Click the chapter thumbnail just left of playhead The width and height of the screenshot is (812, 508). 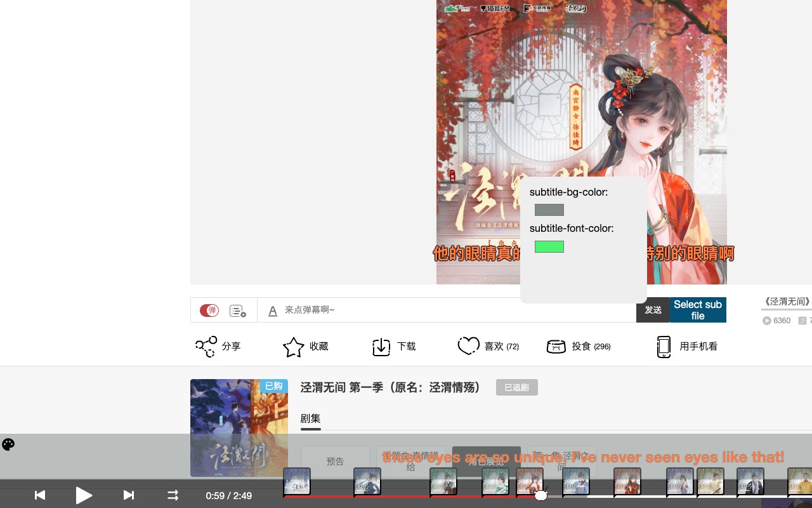(x=530, y=481)
